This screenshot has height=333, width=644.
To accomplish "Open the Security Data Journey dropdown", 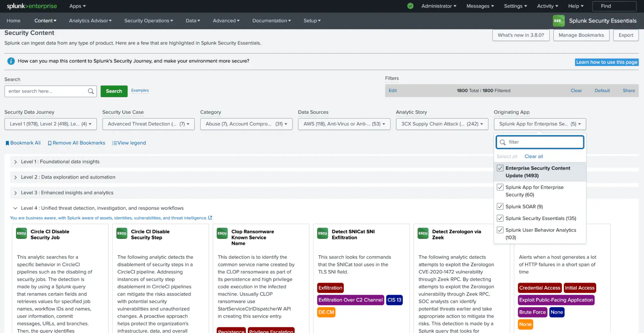I will coord(51,124).
